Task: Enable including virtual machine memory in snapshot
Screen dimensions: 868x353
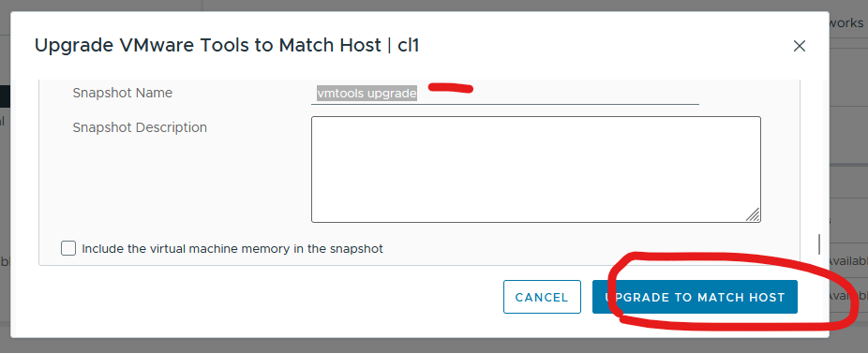Action: click(68, 248)
